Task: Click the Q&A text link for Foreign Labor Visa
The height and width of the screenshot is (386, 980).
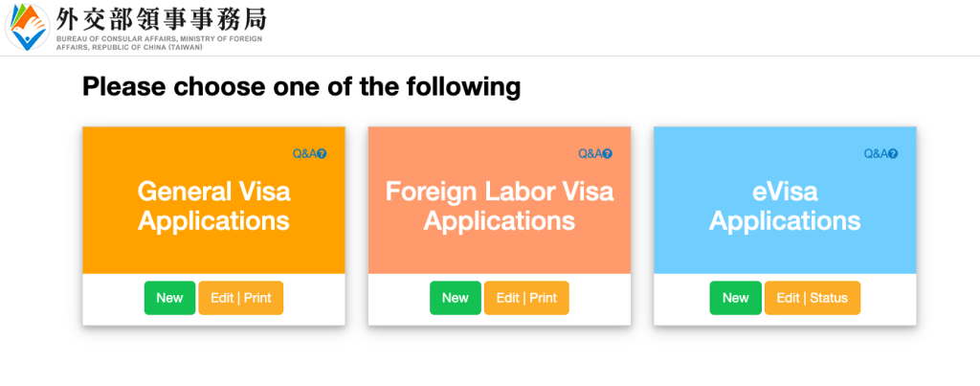Action: (590, 154)
